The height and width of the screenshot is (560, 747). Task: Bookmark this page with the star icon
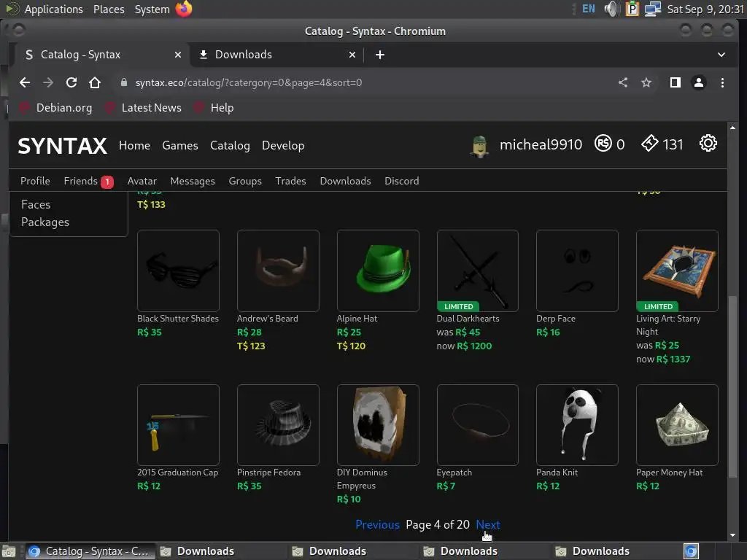[646, 82]
